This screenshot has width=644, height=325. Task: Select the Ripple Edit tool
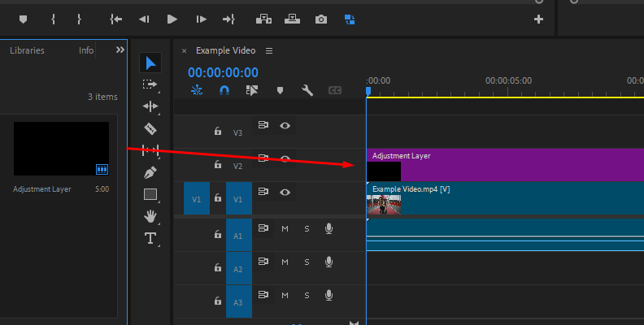point(150,106)
